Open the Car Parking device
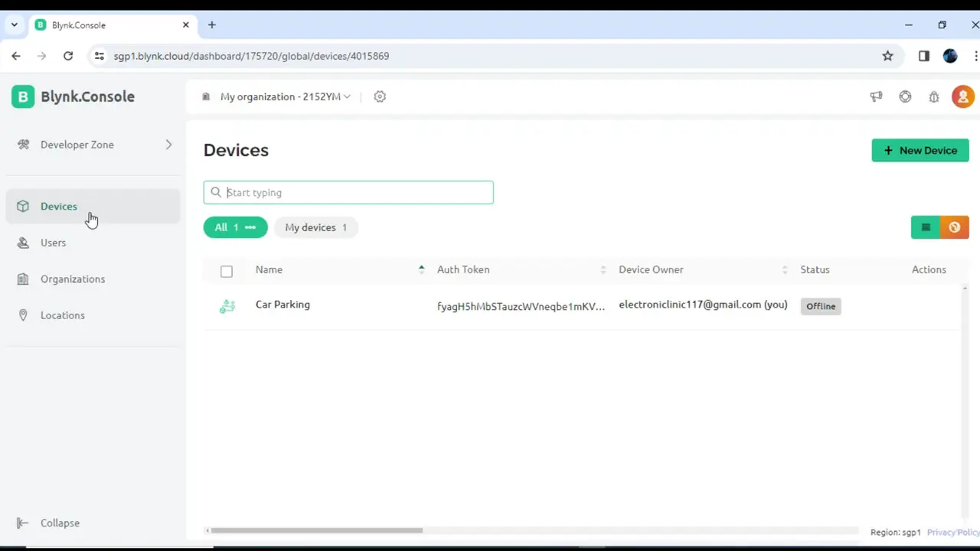980x551 pixels. coord(283,305)
